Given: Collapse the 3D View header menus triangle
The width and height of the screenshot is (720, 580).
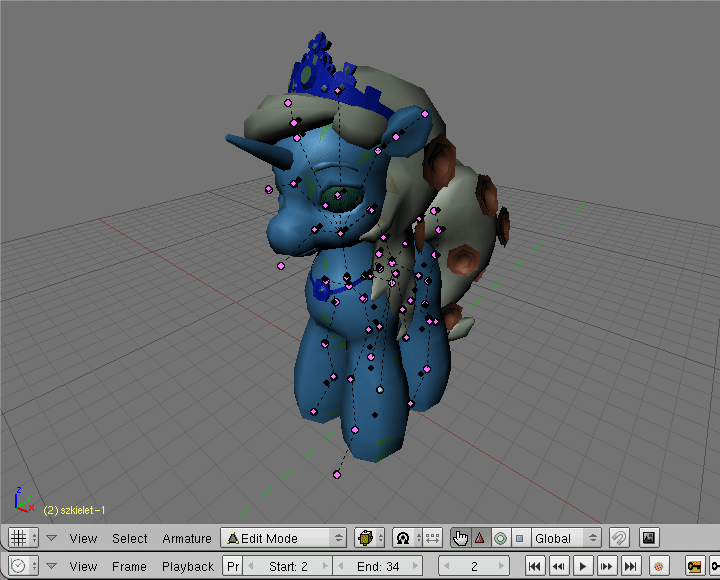Looking at the screenshot, I should [51, 538].
